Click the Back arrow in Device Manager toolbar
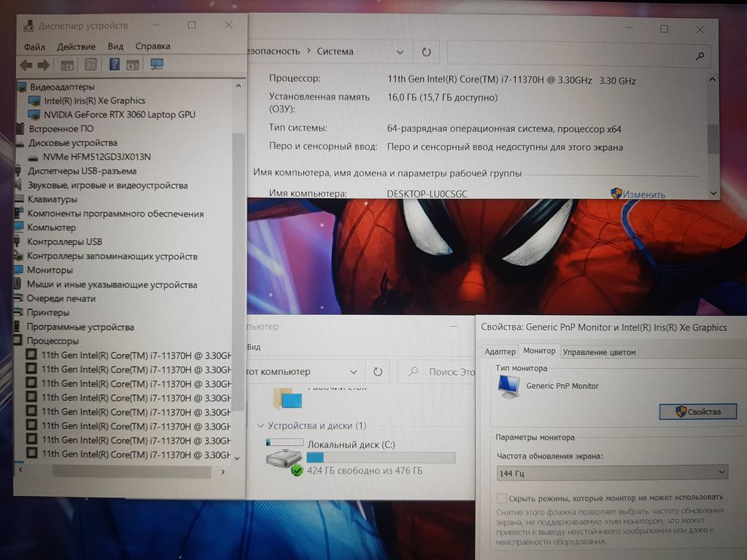 pos(26,65)
